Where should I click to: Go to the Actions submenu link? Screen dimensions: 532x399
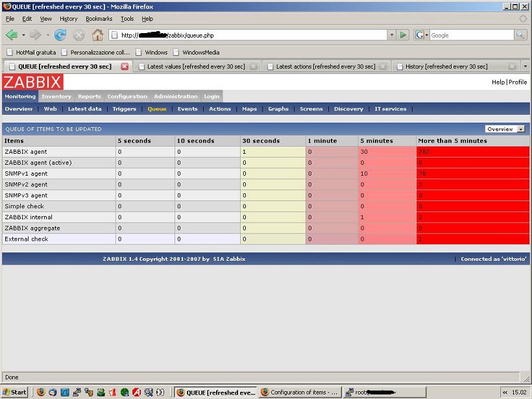click(x=220, y=109)
